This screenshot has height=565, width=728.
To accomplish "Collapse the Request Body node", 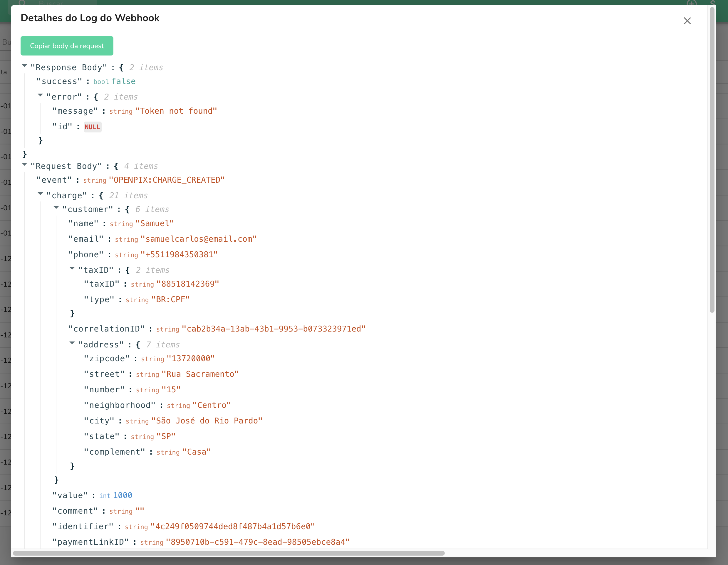I will 24,164.
